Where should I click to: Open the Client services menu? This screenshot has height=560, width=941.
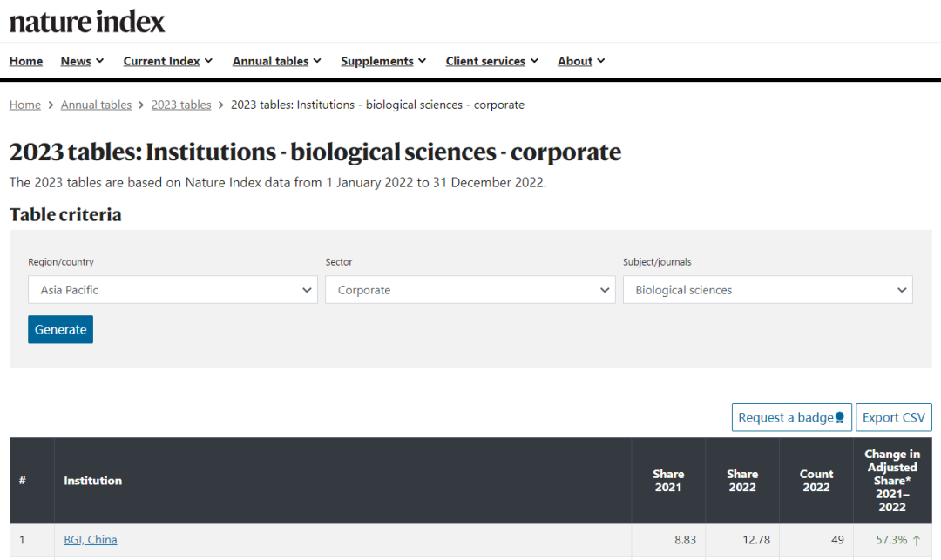coord(491,61)
